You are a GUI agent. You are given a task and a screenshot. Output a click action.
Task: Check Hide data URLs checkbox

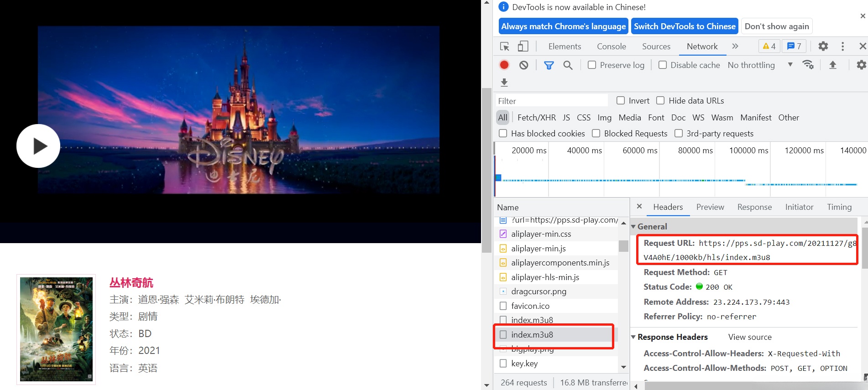660,101
